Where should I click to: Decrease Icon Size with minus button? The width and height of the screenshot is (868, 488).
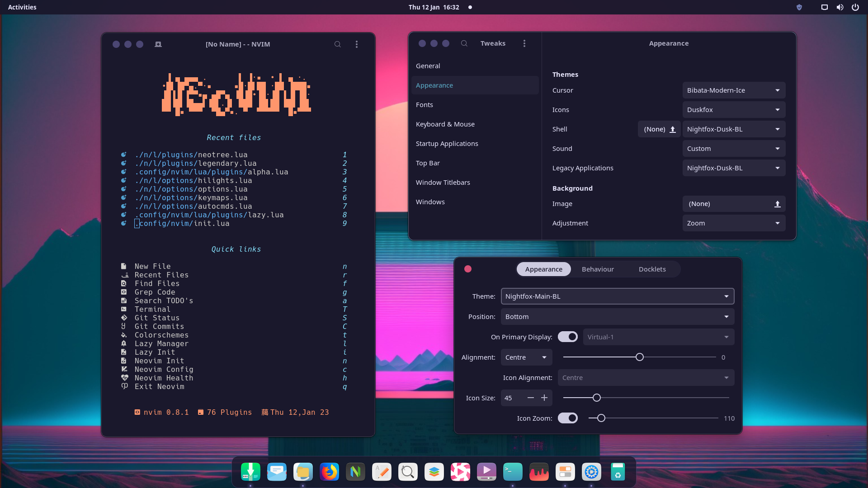click(x=531, y=398)
